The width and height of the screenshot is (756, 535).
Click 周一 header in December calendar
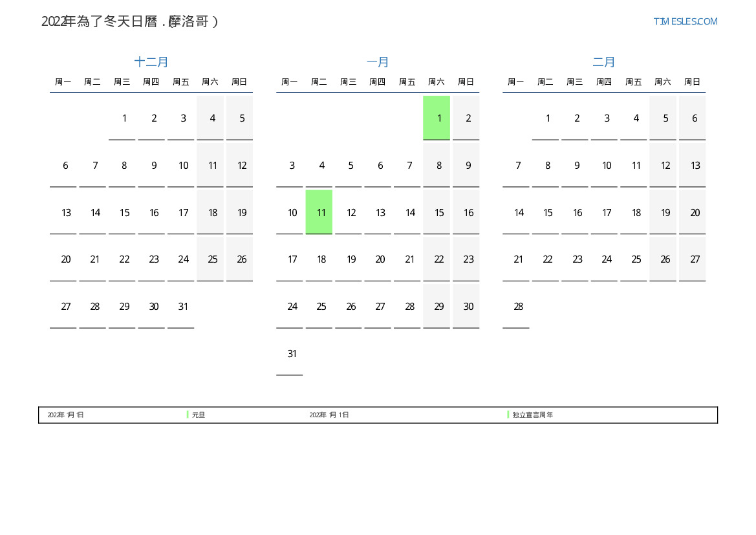point(63,82)
